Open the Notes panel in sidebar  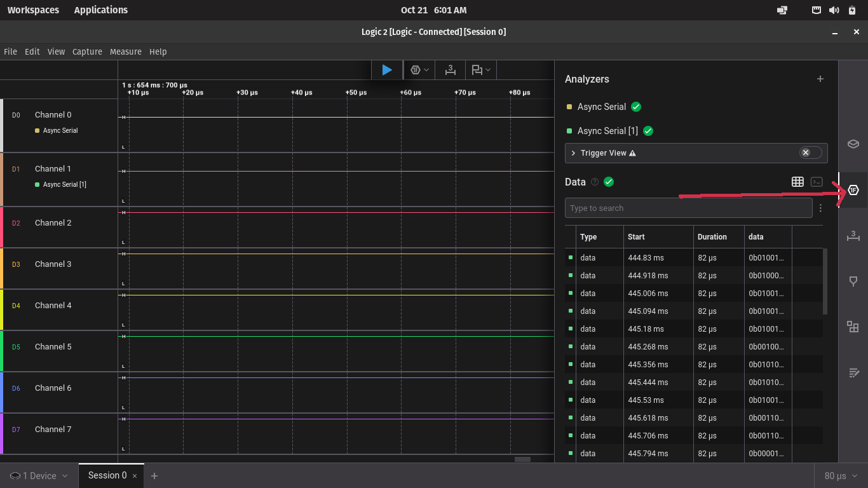[x=853, y=372]
